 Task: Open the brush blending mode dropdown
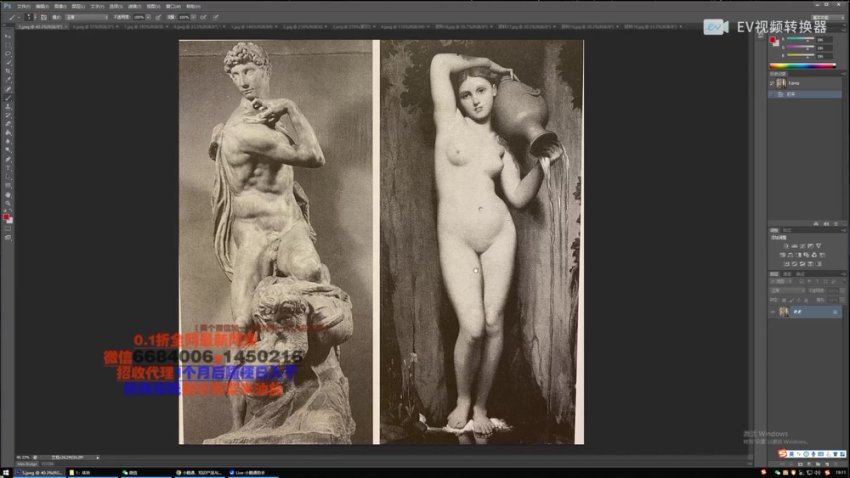pos(86,17)
